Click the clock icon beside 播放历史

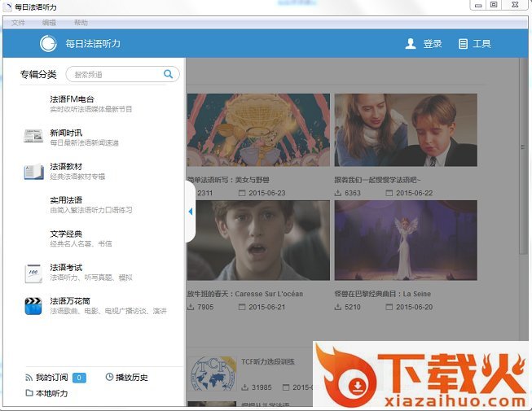(109, 377)
